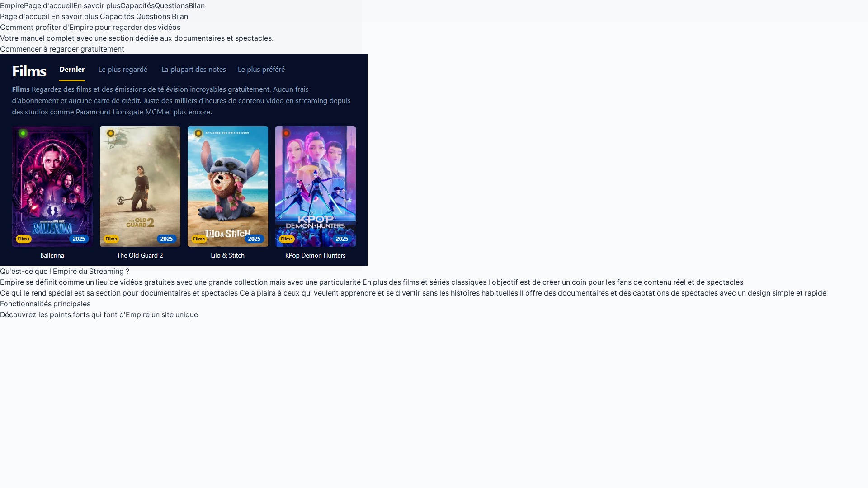Open Page d'accueil in the header row starting with Empire
868x488 pixels.
(48, 5)
